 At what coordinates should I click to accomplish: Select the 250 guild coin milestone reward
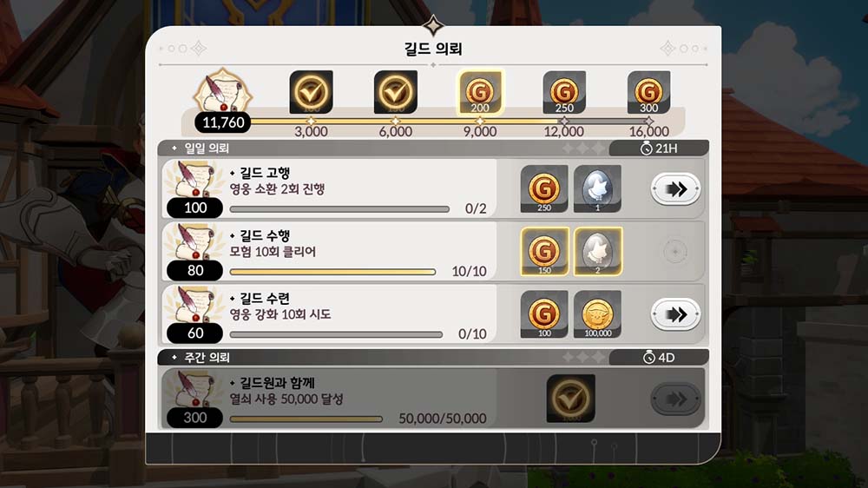(x=564, y=93)
